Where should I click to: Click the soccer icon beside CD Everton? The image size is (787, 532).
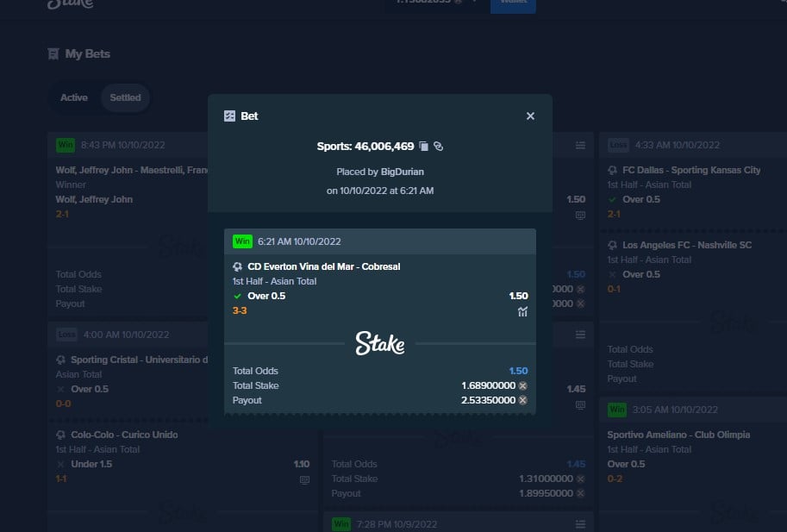click(x=237, y=266)
